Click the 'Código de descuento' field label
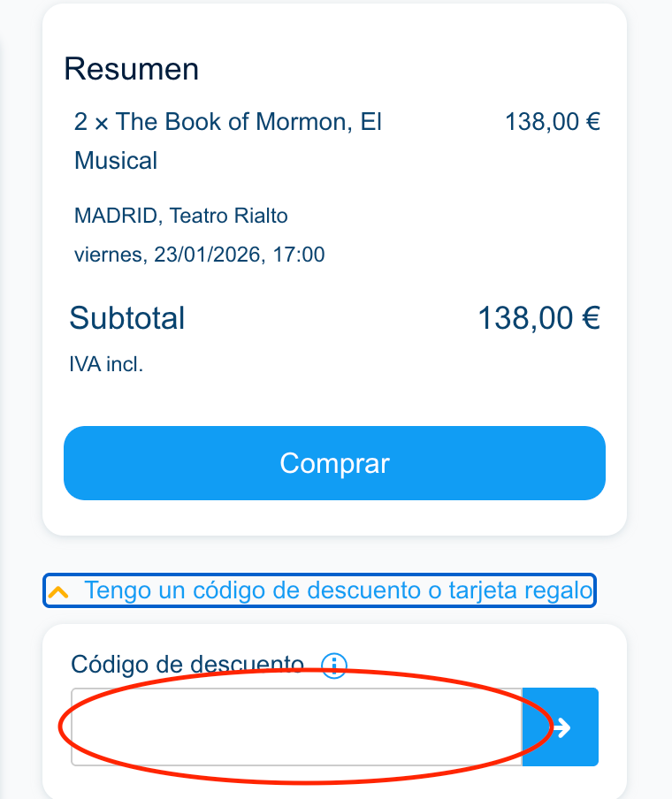Viewport: 672px width, 799px height. tap(187, 665)
